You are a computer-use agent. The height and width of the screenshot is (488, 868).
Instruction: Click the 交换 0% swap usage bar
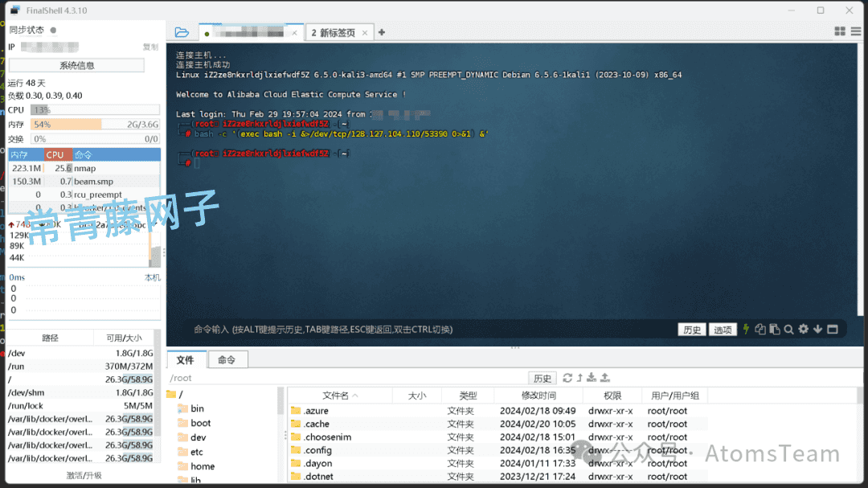95,139
